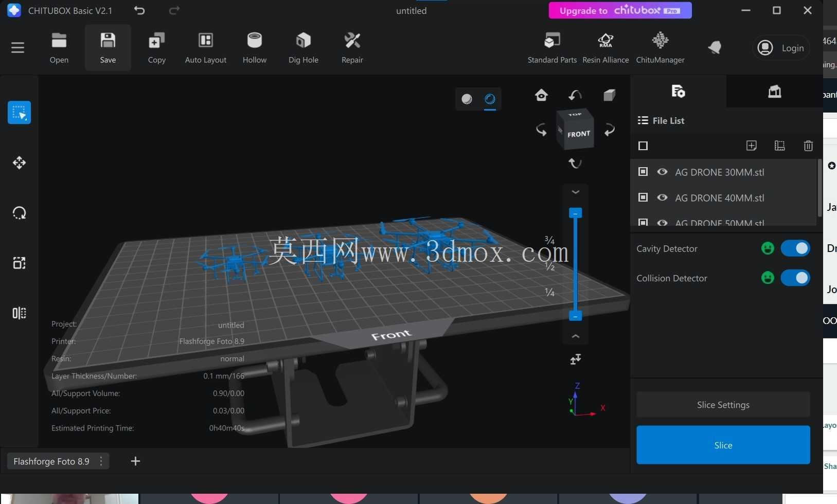Image resolution: width=837 pixels, height=504 pixels.
Task: Hide AG DRONE 40MM.stl with eye icon
Action: point(663,197)
